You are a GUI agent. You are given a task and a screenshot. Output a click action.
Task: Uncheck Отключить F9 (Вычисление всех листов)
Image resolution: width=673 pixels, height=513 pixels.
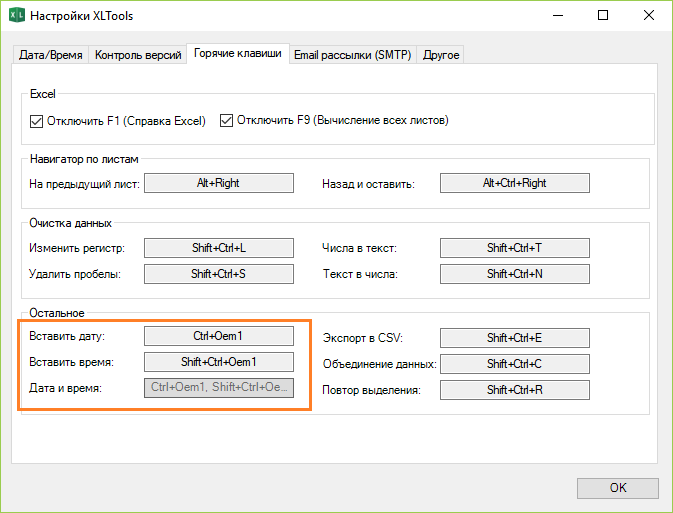pyautogui.click(x=226, y=121)
